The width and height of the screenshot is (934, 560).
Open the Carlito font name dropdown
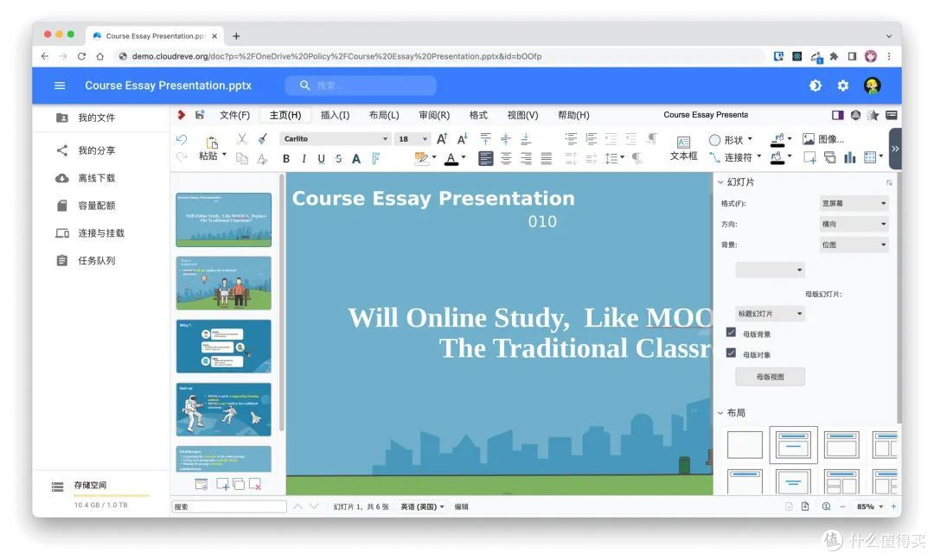pyautogui.click(x=336, y=138)
